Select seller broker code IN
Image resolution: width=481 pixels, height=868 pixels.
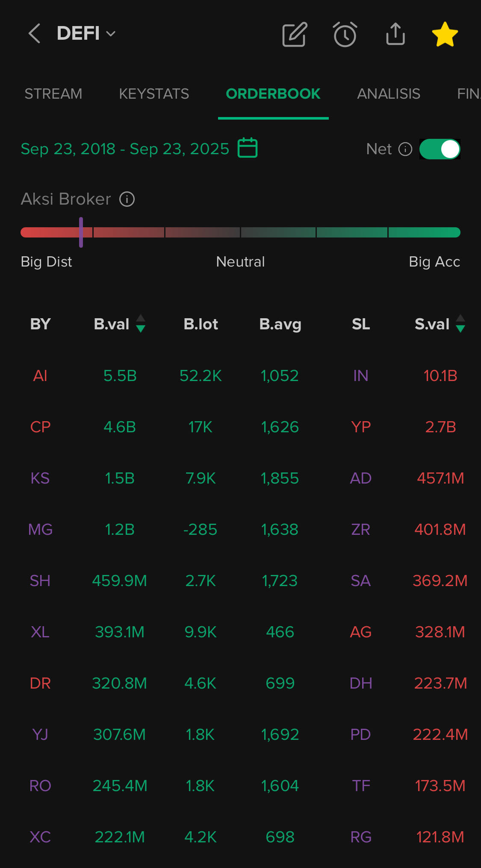coord(360,375)
